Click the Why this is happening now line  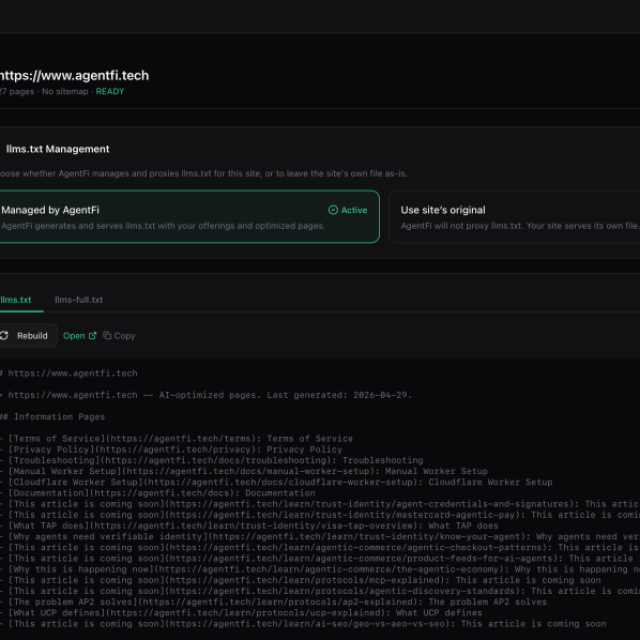320,569
